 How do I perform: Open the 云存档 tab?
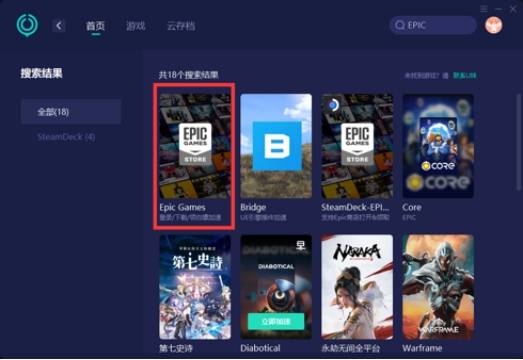click(x=181, y=26)
